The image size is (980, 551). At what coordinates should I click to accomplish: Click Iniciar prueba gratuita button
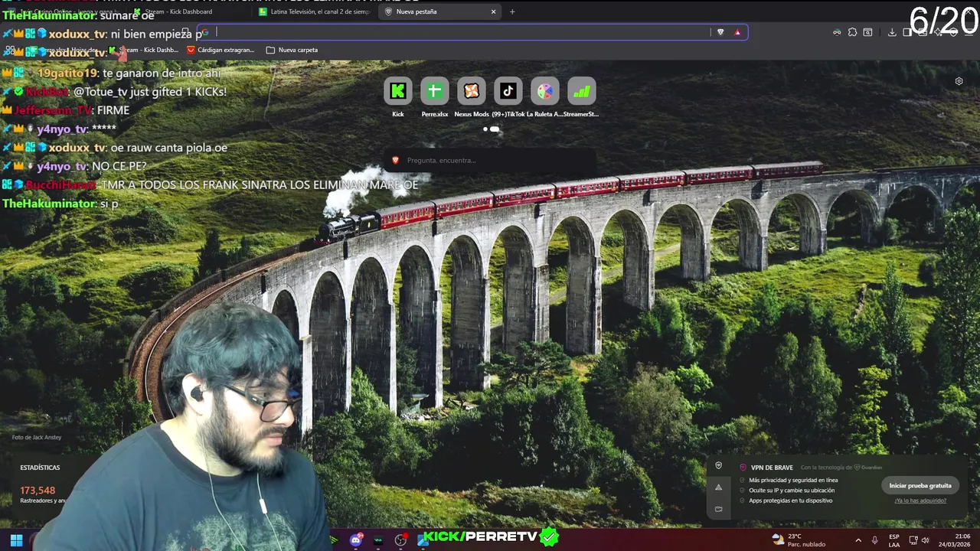pyautogui.click(x=920, y=485)
